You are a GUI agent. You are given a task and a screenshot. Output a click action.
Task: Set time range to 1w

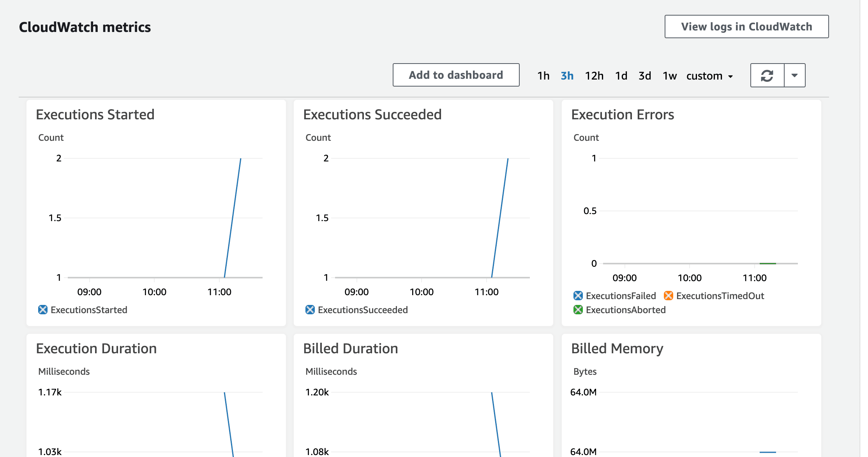click(670, 76)
